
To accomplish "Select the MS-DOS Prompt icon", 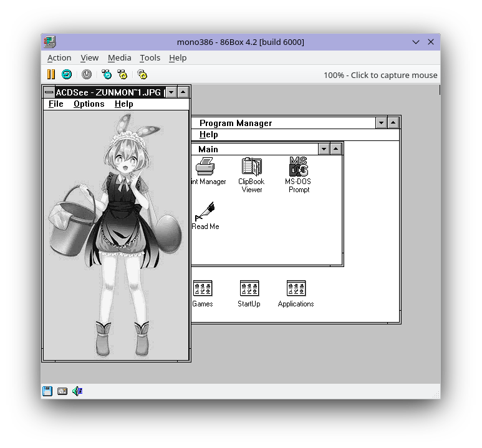I will pos(298,175).
